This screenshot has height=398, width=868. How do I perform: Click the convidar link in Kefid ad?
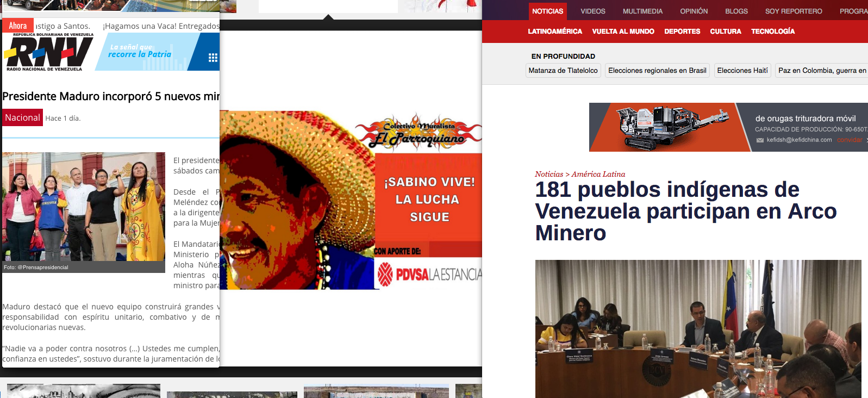[x=850, y=140]
